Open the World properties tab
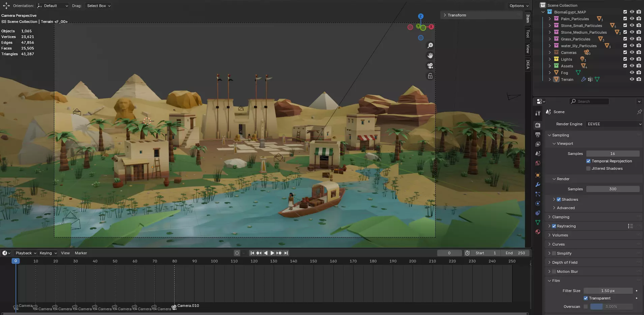The height and width of the screenshot is (315, 644). click(x=538, y=163)
